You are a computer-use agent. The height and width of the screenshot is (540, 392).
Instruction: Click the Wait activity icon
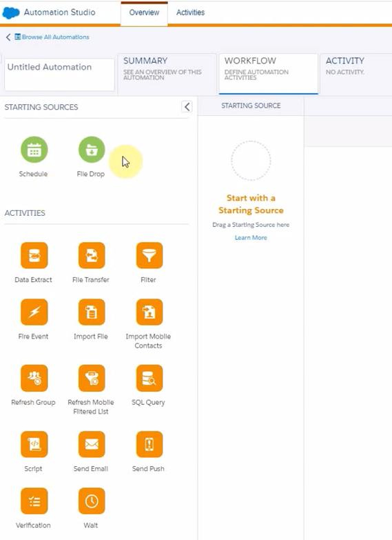tap(92, 501)
